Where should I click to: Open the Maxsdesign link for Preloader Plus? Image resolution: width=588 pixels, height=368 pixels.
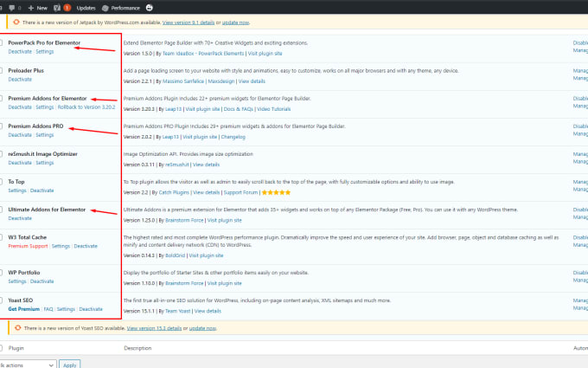click(x=221, y=81)
